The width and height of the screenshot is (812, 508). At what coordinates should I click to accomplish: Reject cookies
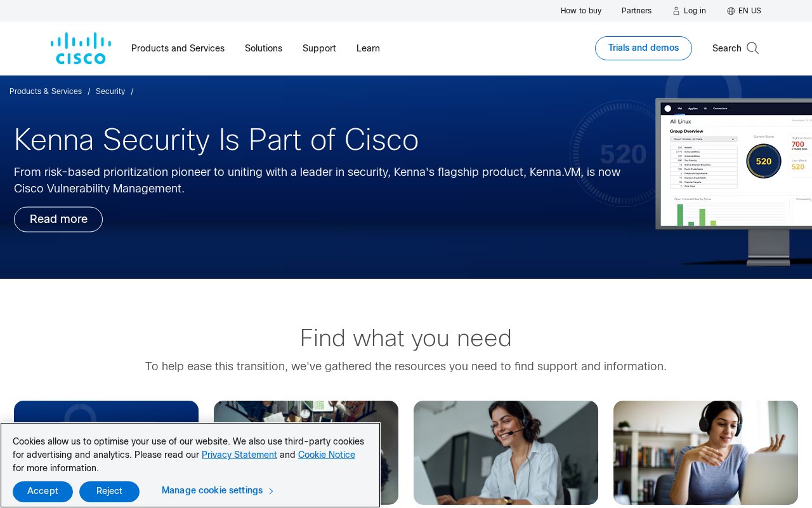(x=109, y=491)
